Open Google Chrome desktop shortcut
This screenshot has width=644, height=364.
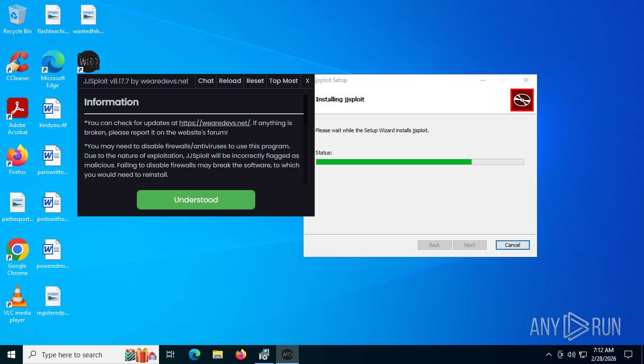(x=18, y=257)
